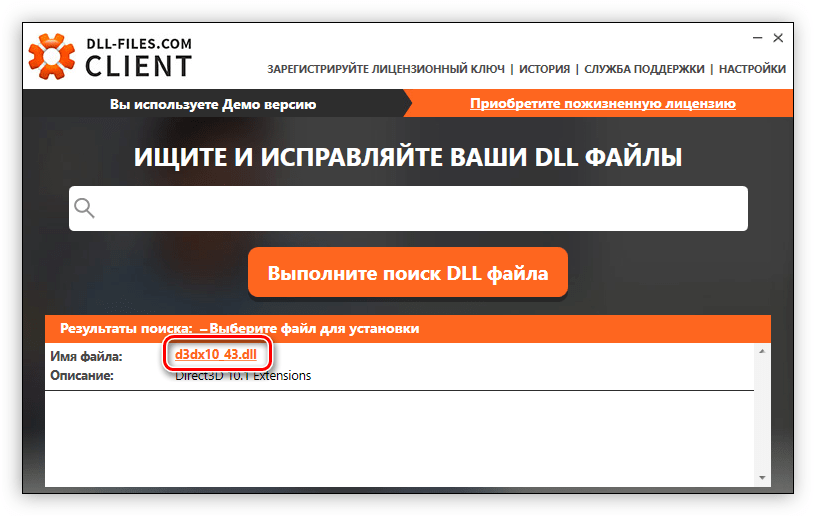Click the DLL-FILES.COM CLIENT title text
The height and width of the screenshot is (516, 816).
coord(139,57)
